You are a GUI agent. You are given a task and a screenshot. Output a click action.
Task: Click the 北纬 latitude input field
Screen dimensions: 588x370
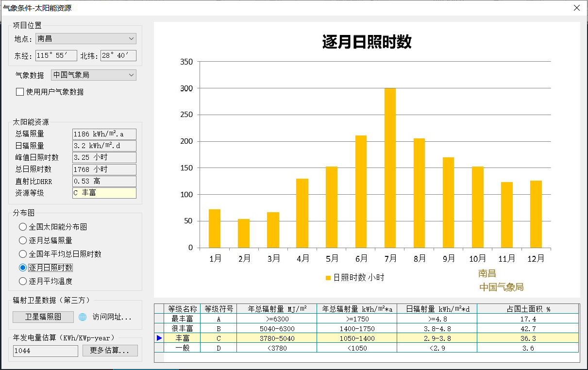coord(118,56)
